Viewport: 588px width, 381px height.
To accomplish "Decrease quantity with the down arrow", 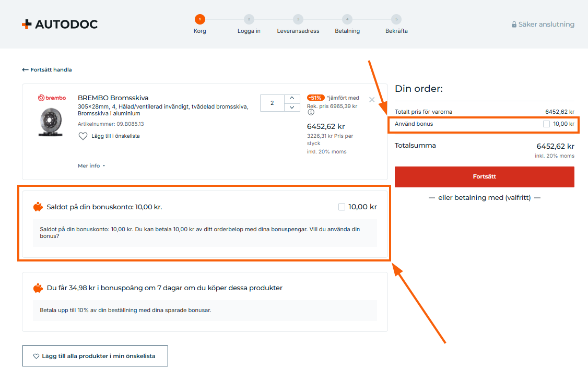I will pyautogui.click(x=292, y=108).
